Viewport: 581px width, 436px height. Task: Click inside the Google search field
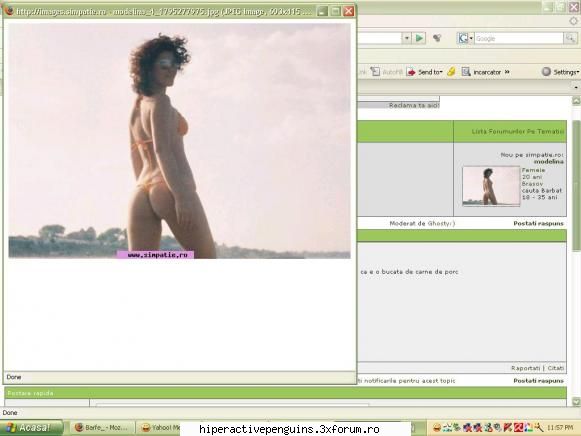(x=518, y=38)
